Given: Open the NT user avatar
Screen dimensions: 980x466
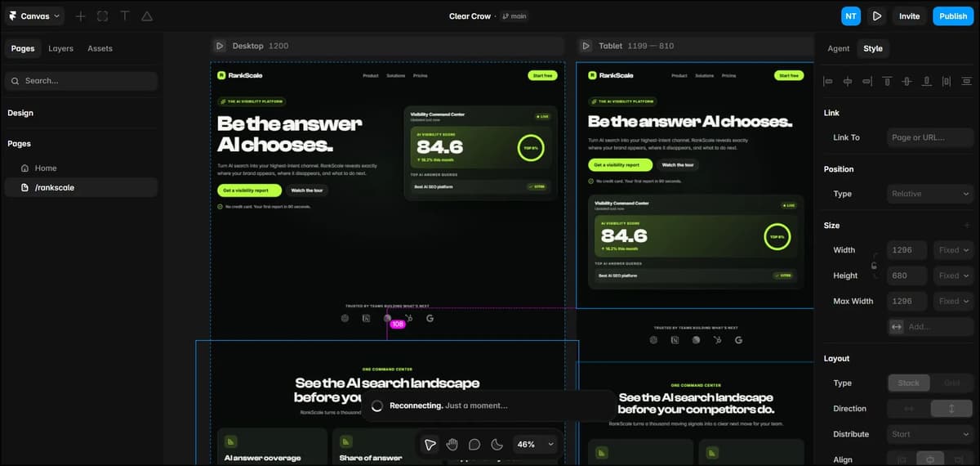Looking at the screenshot, I should pyautogui.click(x=851, y=16).
